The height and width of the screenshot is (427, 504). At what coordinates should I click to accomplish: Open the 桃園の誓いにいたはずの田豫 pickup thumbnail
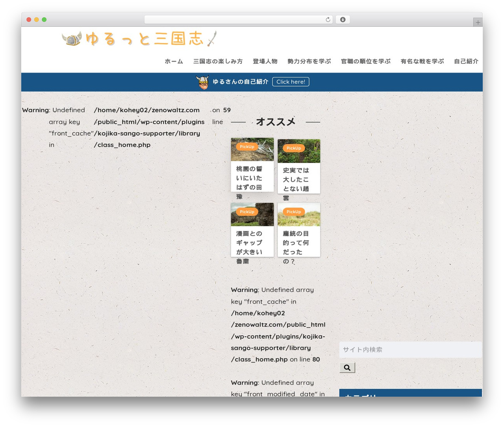[x=252, y=149]
